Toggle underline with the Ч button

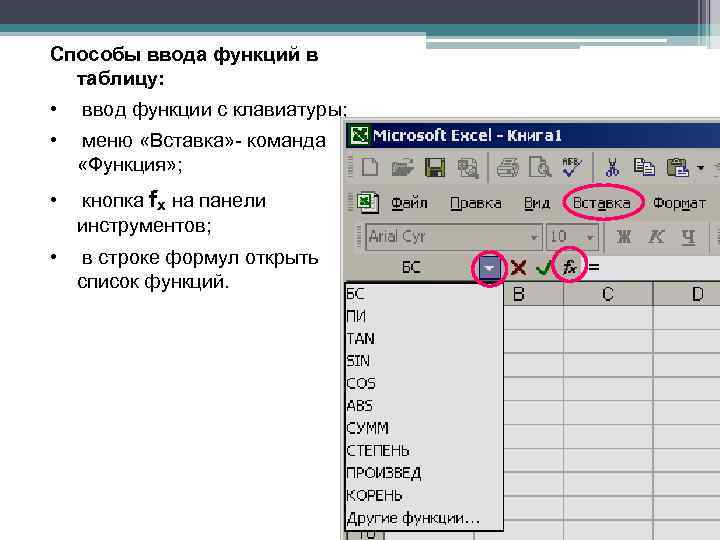pos(688,237)
